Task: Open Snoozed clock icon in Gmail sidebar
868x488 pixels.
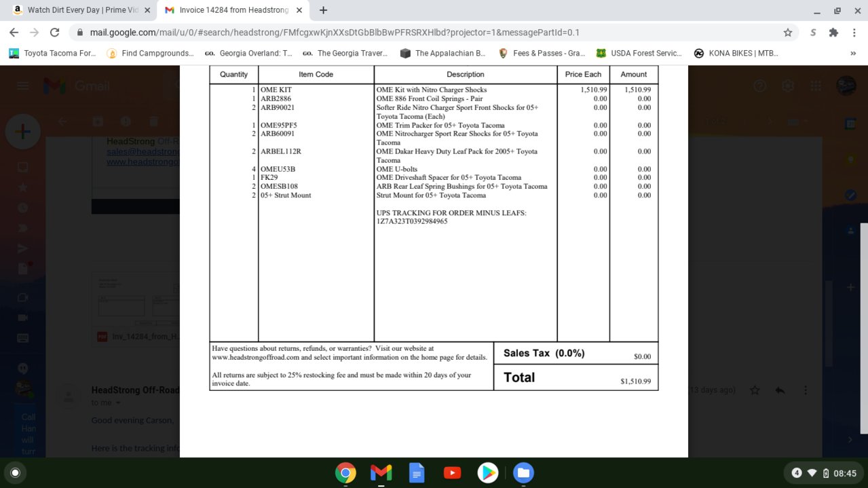Action: [x=22, y=208]
